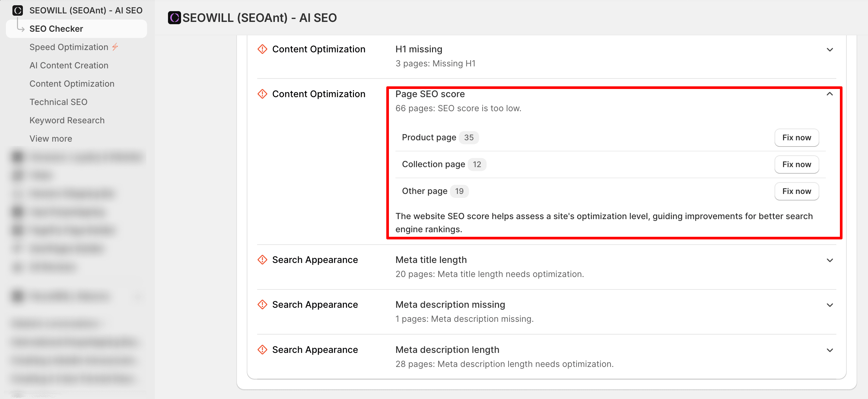The width and height of the screenshot is (868, 399).
Task: Click the lightning bolt beside Speed Optimization
Action: [115, 47]
